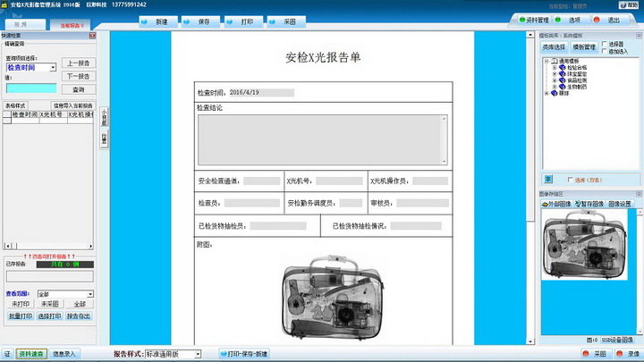Check the 选择（双击）checkbox
Screen dimensions: 644x362
coord(570,180)
